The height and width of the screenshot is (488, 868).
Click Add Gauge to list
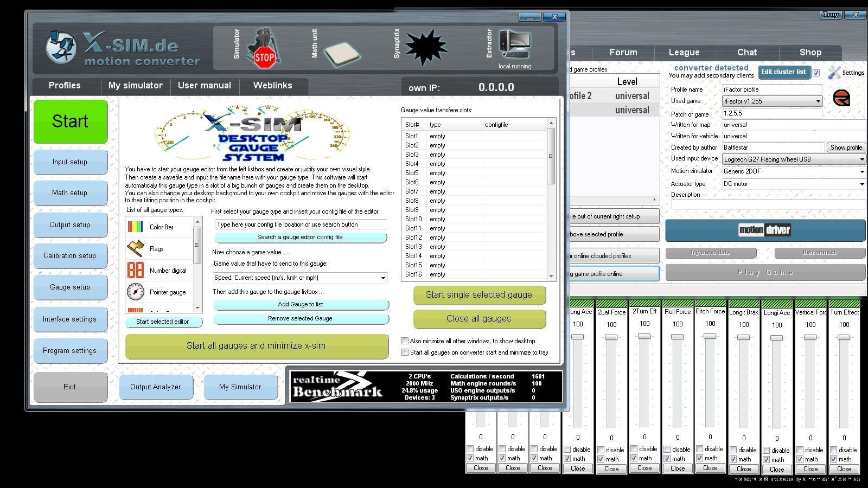tap(301, 305)
